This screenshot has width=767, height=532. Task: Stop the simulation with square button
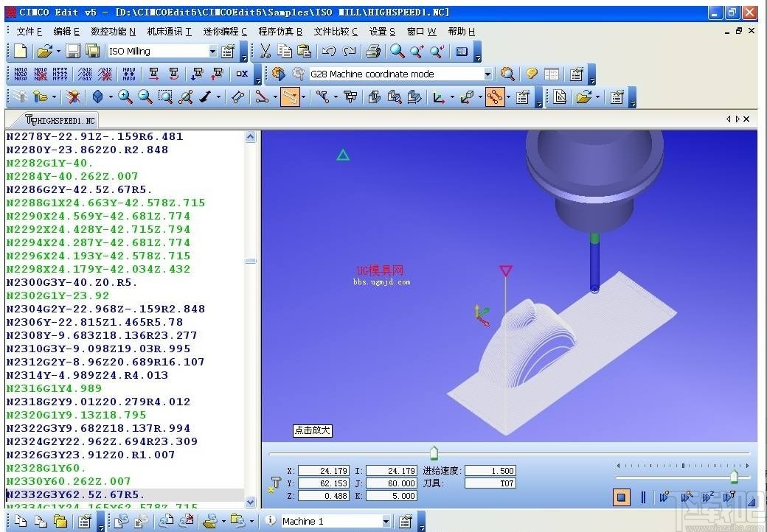click(x=621, y=498)
